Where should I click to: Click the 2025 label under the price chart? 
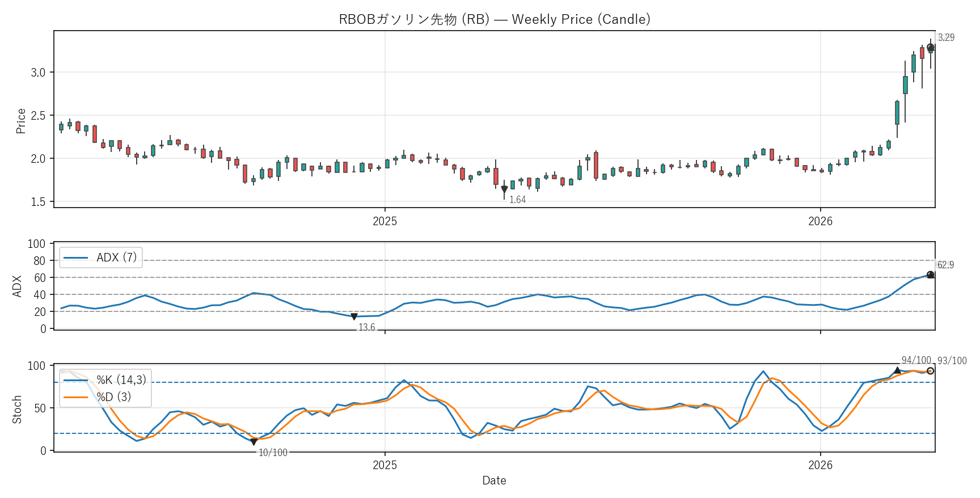tap(385, 221)
